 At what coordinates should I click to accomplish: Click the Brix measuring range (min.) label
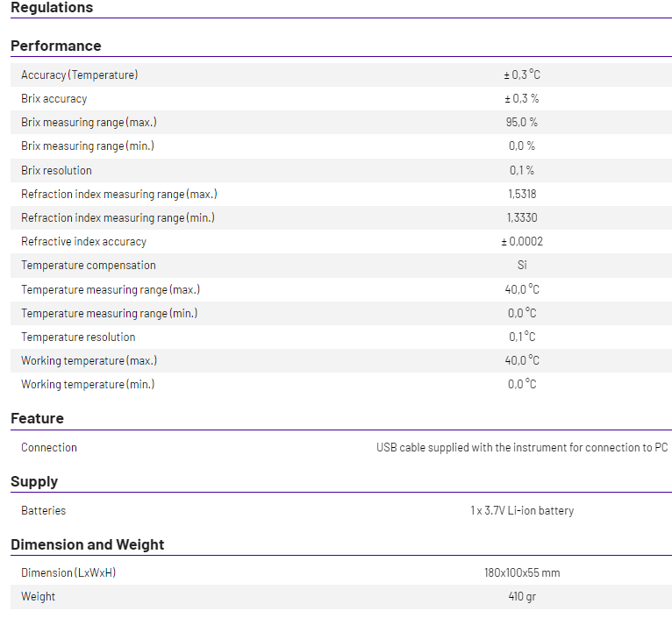[x=88, y=146]
